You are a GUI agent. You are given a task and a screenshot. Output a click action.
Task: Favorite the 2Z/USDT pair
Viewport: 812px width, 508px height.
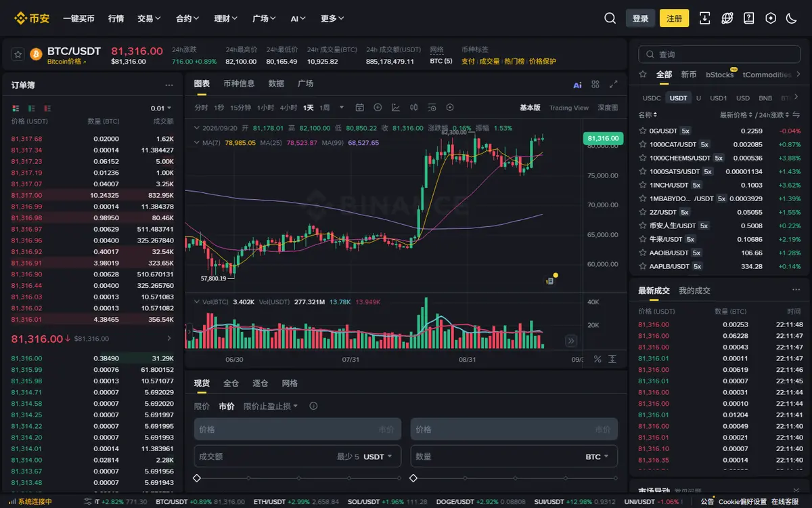click(x=643, y=212)
